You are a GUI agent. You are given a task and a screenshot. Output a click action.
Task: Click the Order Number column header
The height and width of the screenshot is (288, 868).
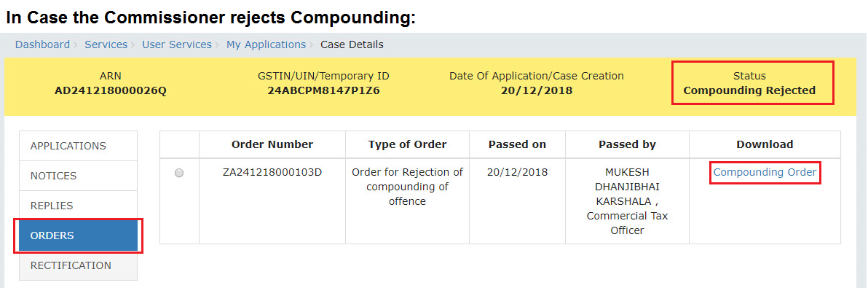pos(272,144)
